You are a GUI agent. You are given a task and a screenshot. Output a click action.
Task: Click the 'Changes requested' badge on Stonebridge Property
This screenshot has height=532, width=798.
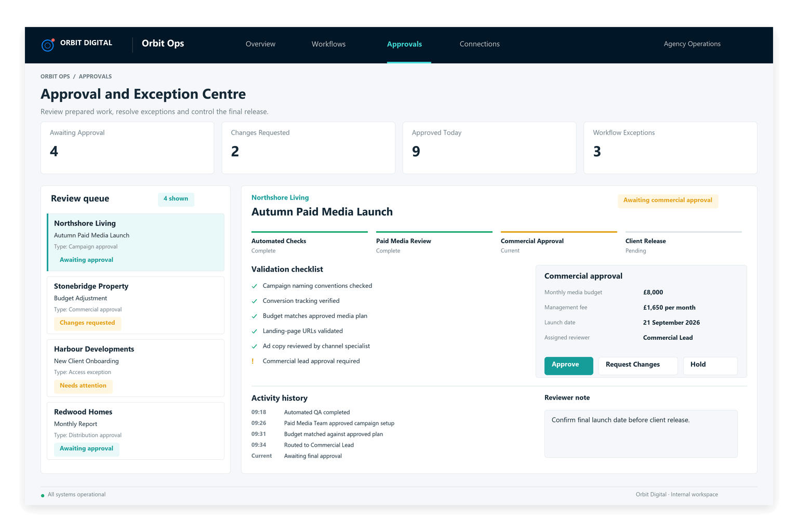(x=87, y=323)
